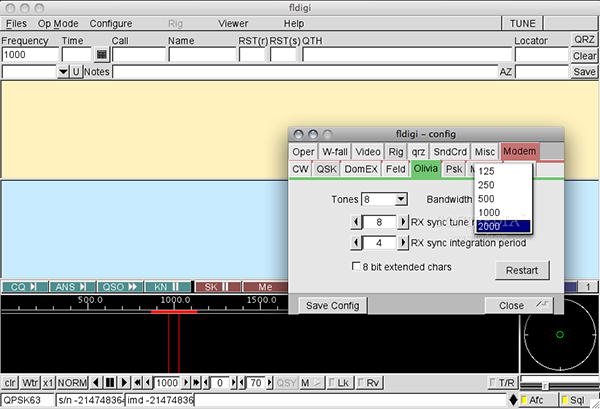Click the Locator input field
600x409 pixels.
point(541,54)
